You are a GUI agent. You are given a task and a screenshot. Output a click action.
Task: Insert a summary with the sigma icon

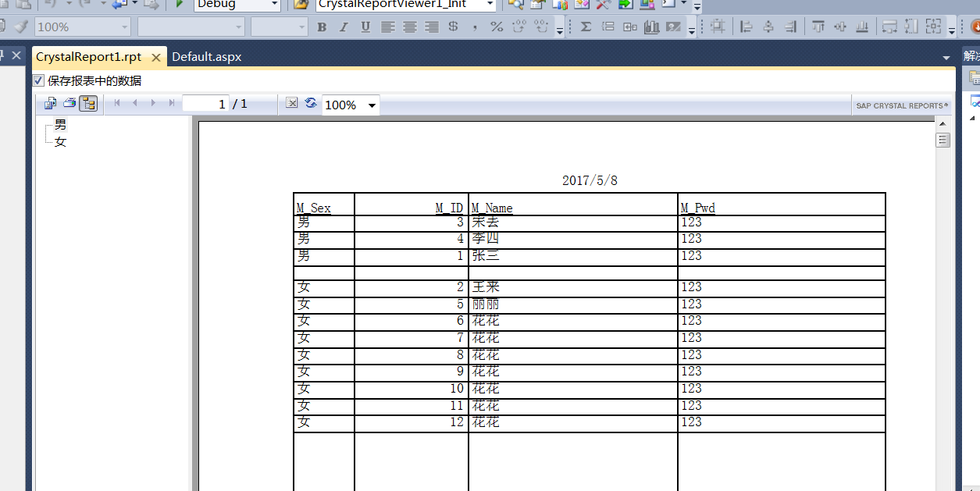tap(586, 27)
